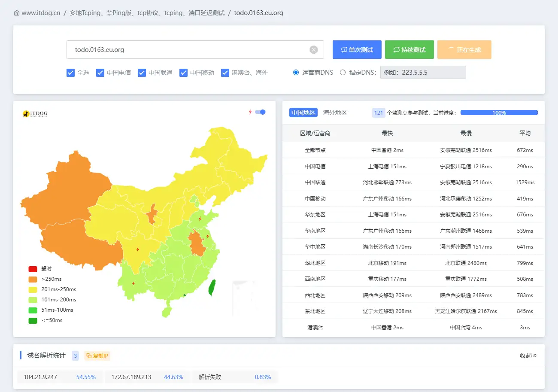The image size is (558, 392).
Task: Click the 西南地区 row label
Action: (315, 279)
